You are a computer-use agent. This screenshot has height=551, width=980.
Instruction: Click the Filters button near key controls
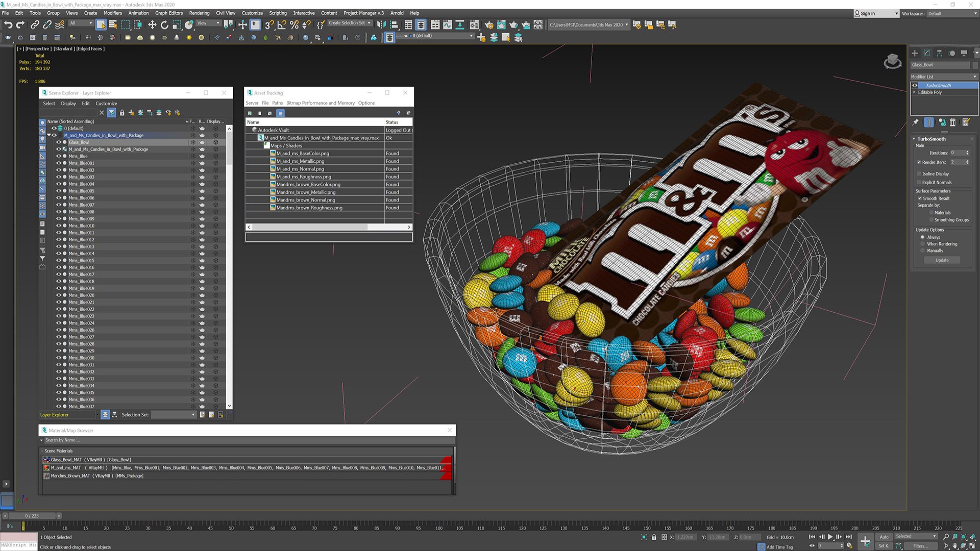tap(920, 546)
